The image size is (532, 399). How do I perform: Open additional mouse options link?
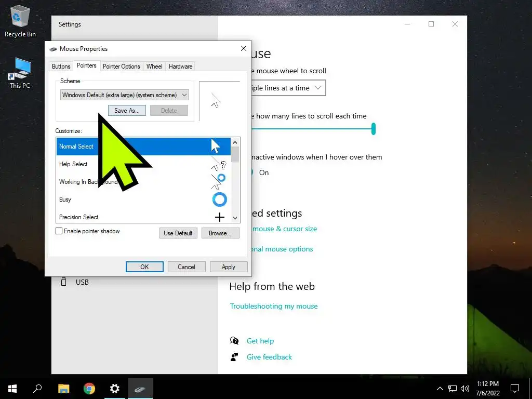[282, 249]
